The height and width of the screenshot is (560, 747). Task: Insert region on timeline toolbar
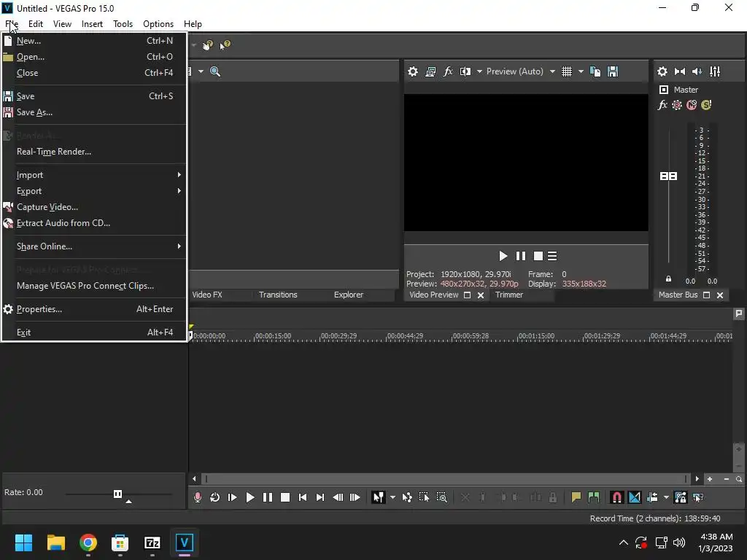[x=594, y=497]
